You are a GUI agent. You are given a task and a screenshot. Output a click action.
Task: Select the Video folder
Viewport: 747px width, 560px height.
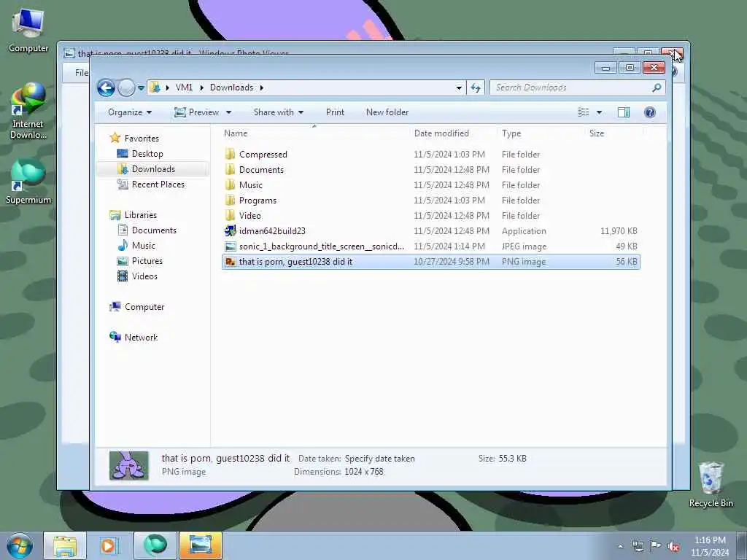[x=430, y=216]
